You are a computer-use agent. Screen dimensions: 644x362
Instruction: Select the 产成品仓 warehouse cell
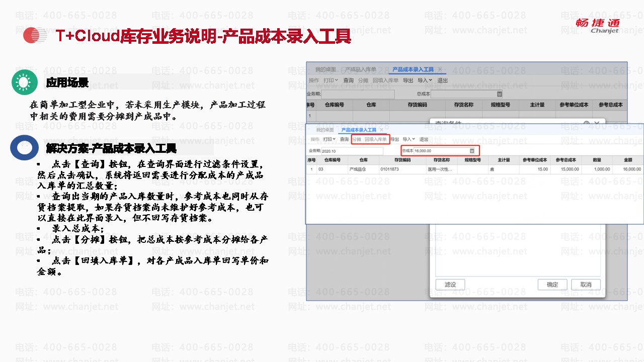coord(363,169)
